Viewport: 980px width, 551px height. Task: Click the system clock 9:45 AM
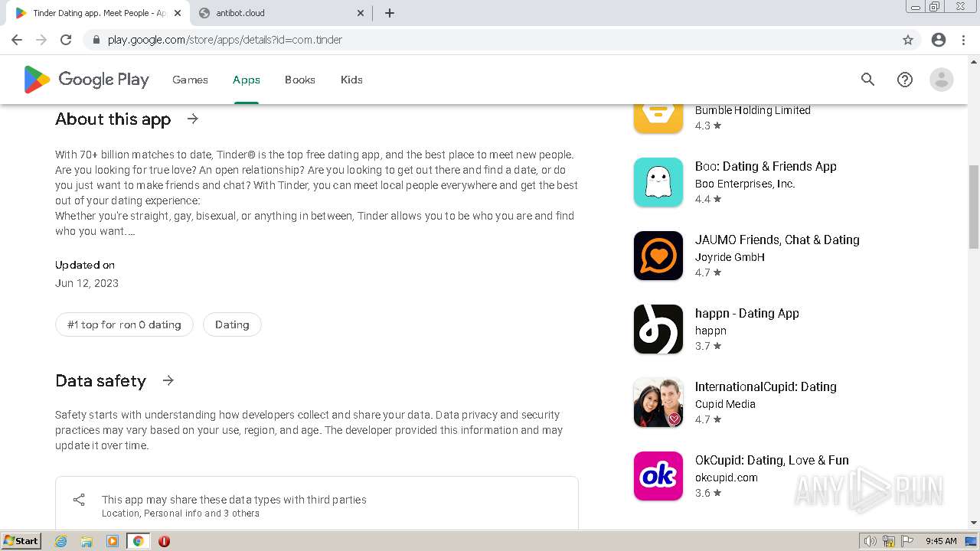coord(941,541)
